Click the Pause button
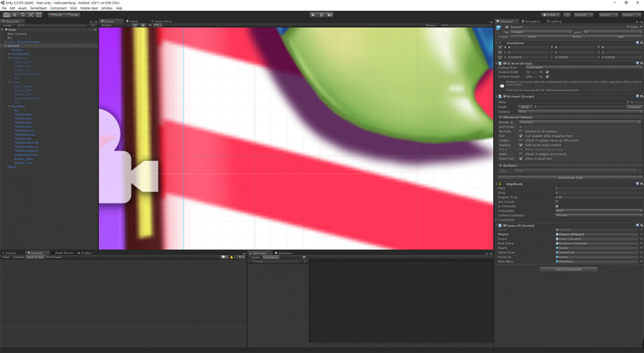This screenshot has height=353, width=644. pyautogui.click(x=322, y=15)
